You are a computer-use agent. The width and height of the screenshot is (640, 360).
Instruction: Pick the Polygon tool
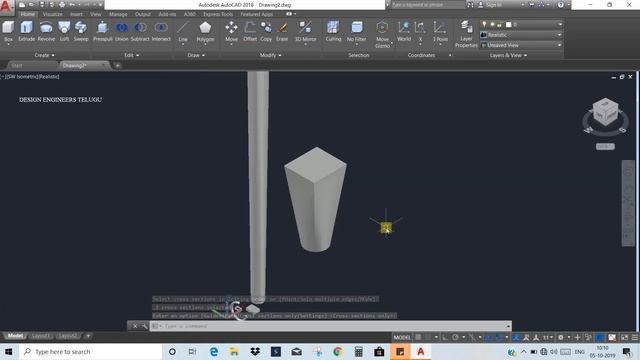tap(205, 32)
